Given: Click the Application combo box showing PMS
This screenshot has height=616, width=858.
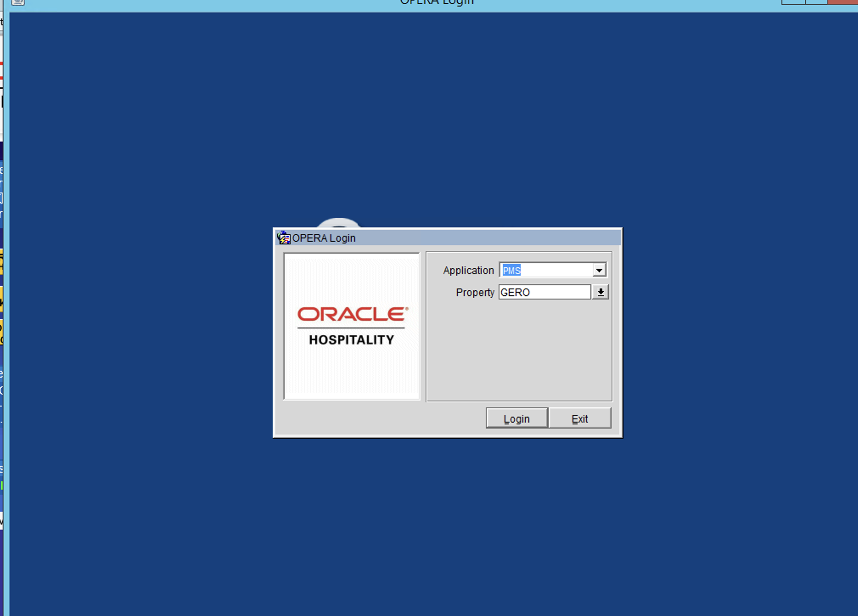Looking at the screenshot, I should tap(546, 270).
